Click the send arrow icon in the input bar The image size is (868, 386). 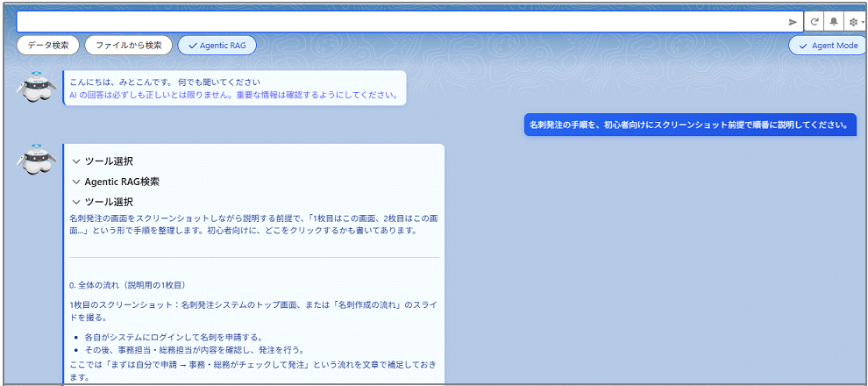(x=793, y=22)
